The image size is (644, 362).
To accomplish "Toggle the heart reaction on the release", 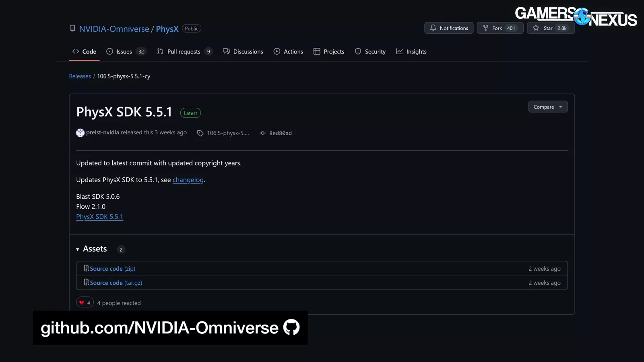I will (x=85, y=302).
